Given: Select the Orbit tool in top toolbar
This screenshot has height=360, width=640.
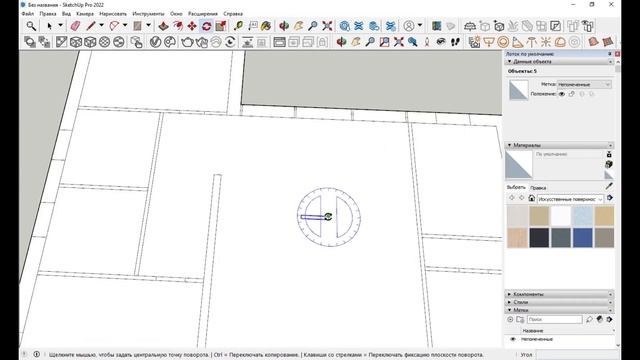Looking at the screenshot, I should point(284,26).
